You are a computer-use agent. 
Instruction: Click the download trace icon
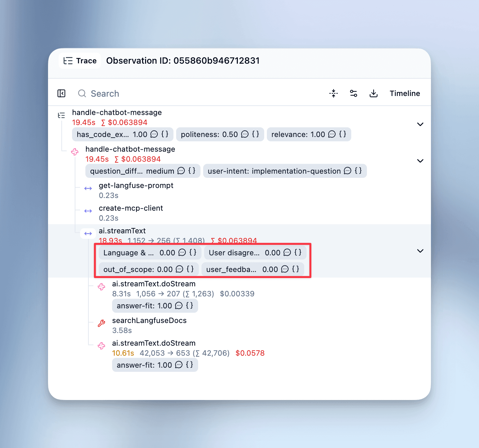[x=373, y=93]
